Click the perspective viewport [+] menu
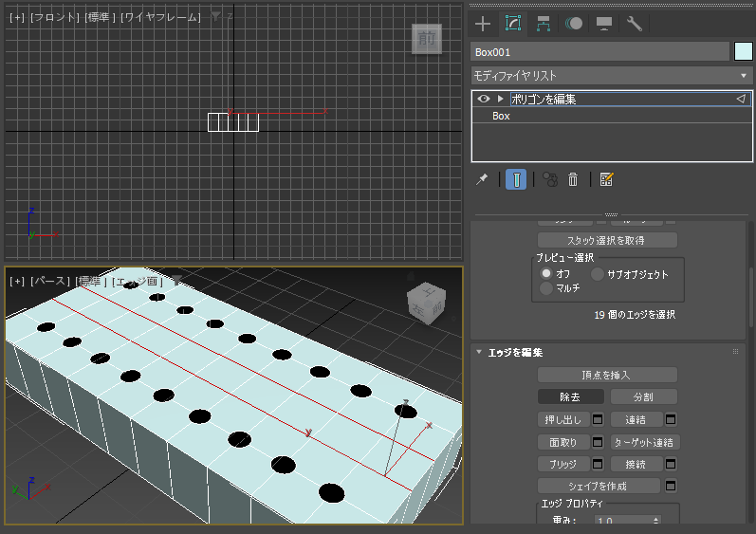Screen dimensions: 756x534 (x=17, y=281)
